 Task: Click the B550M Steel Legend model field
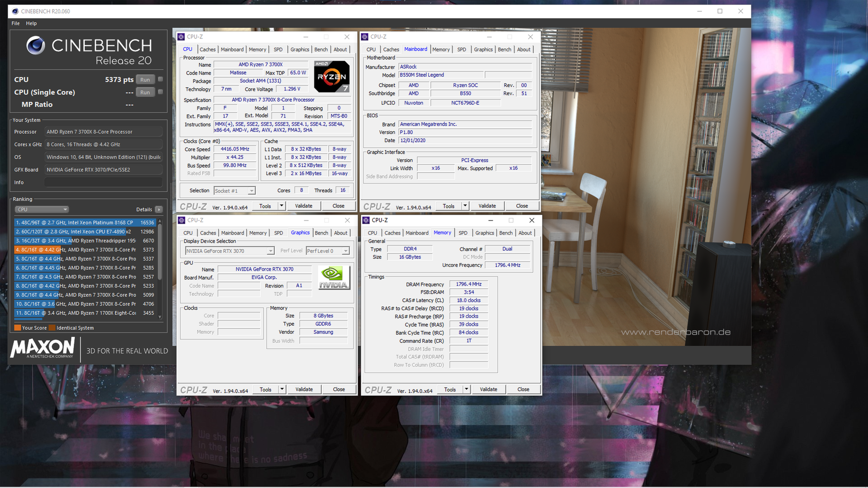click(x=440, y=75)
